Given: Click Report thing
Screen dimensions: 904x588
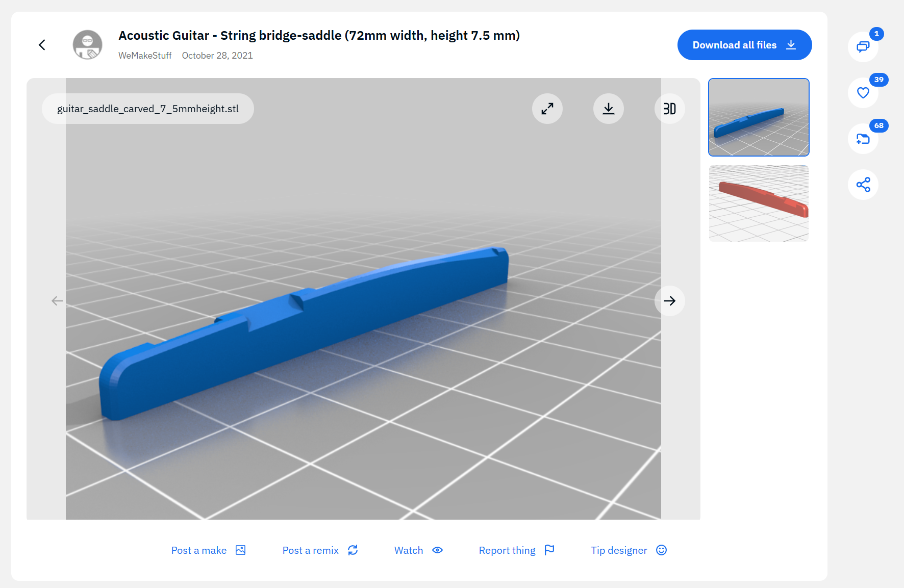Looking at the screenshot, I should (517, 550).
